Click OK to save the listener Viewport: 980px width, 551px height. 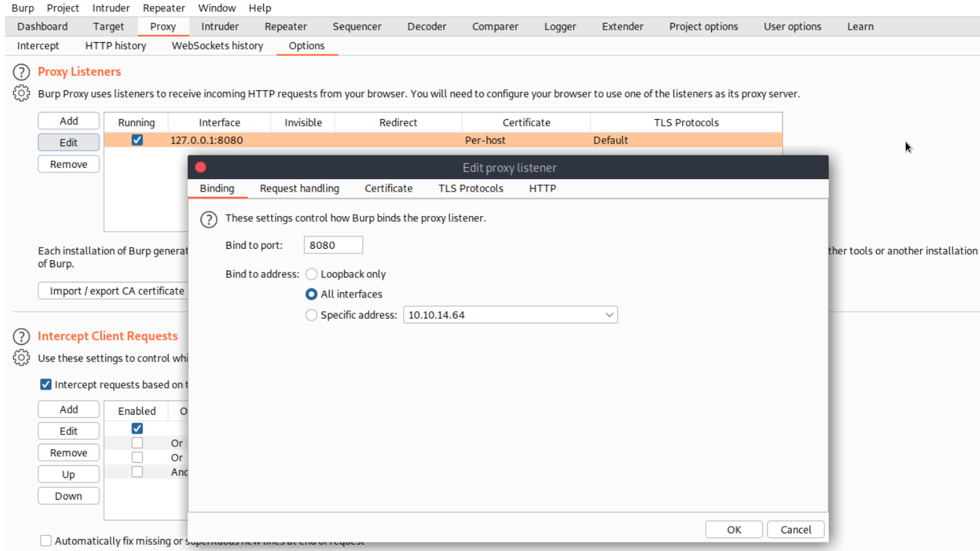click(x=733, y=529)
